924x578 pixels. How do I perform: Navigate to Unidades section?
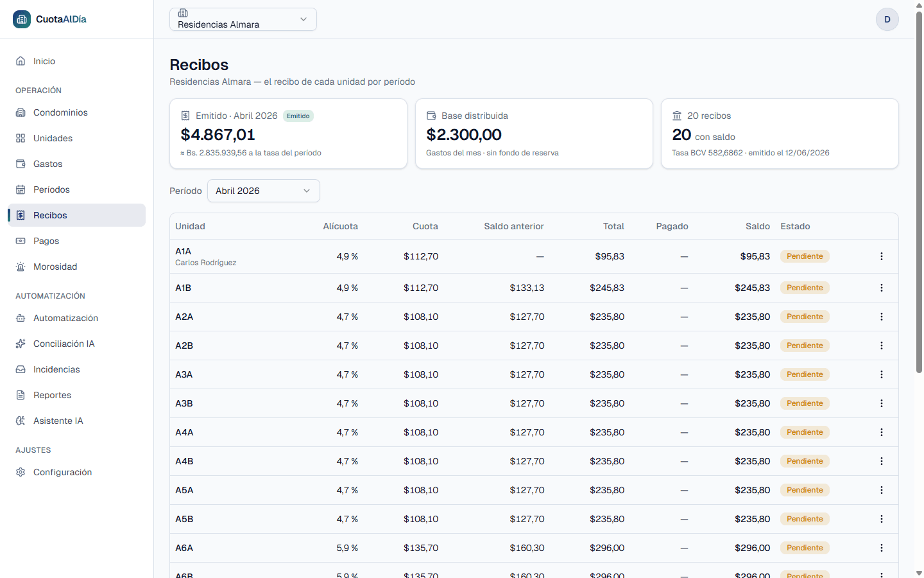click(x=76, y=138)
